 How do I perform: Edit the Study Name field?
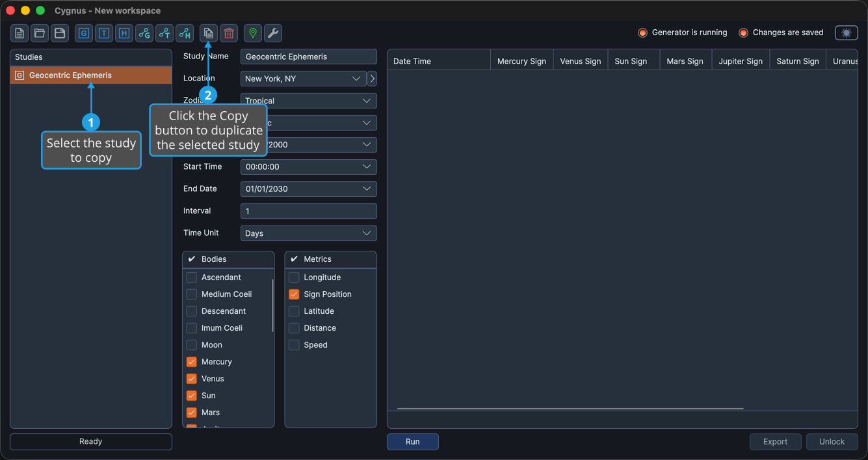coord(309,57)
